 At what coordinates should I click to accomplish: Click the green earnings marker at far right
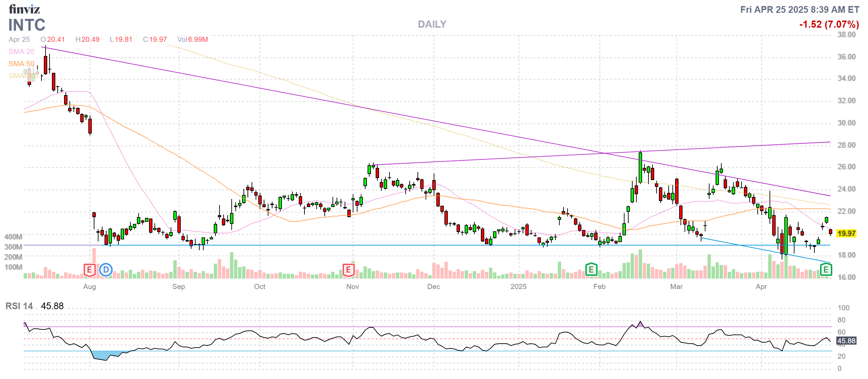(x=826, y=270)
